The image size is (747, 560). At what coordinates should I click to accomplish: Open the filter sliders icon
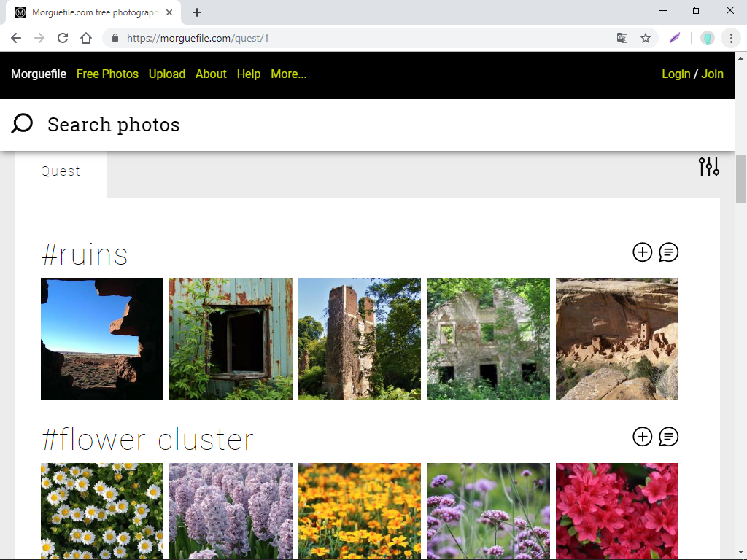click(x=709, y=166)
